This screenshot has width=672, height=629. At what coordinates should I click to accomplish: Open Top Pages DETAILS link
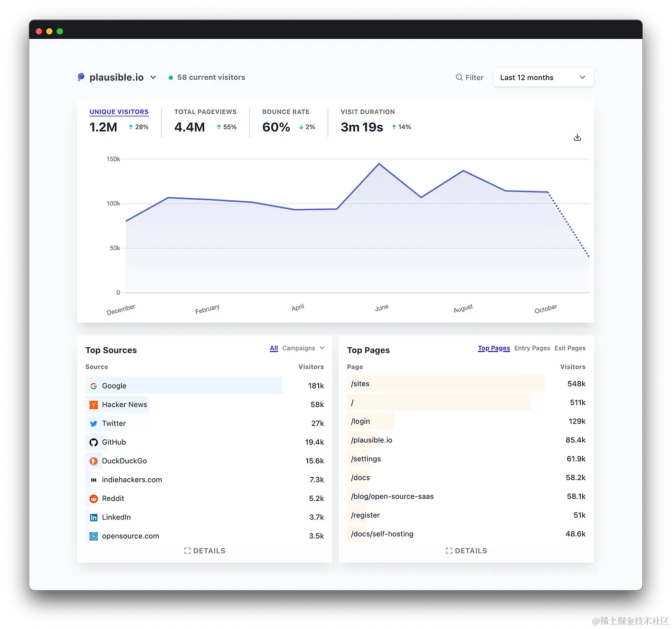(467, 551)
